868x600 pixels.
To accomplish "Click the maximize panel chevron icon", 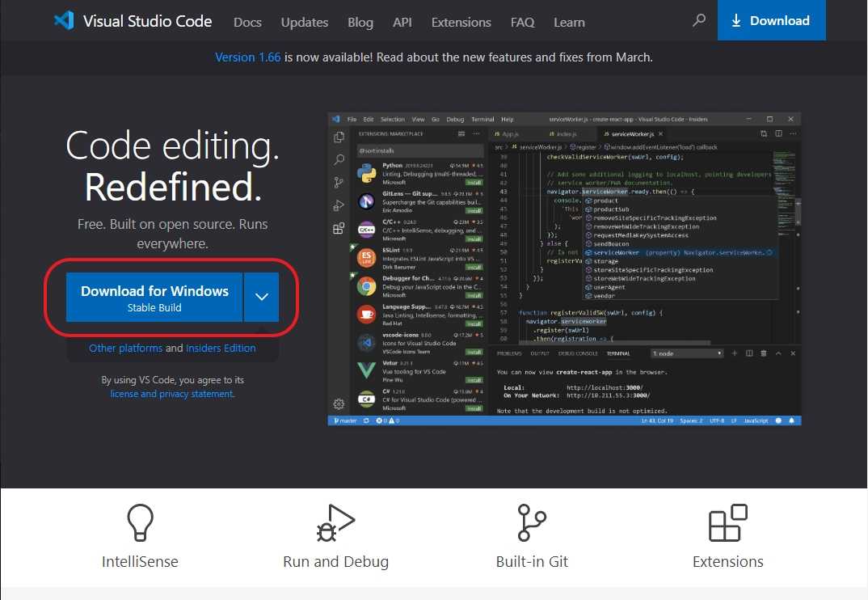I will (778, 353).
